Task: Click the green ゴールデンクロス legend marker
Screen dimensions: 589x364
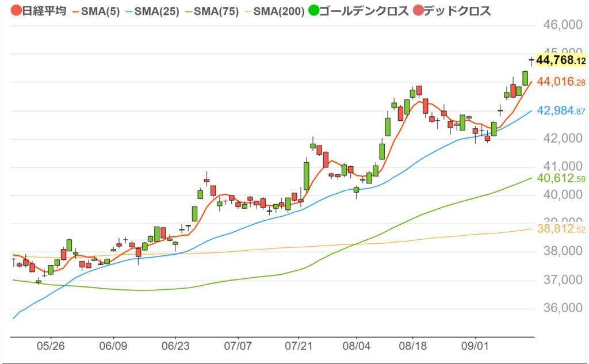Action: point(314,10)
